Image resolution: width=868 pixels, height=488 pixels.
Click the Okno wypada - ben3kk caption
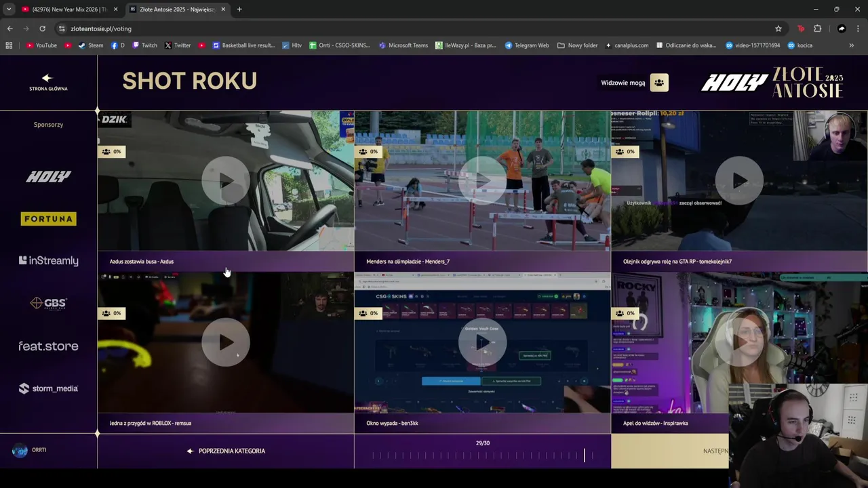click(x=392, y=423)
